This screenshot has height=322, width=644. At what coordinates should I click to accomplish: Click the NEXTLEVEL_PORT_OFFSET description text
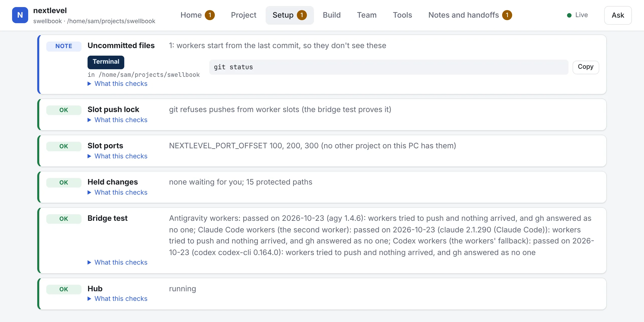312,146
